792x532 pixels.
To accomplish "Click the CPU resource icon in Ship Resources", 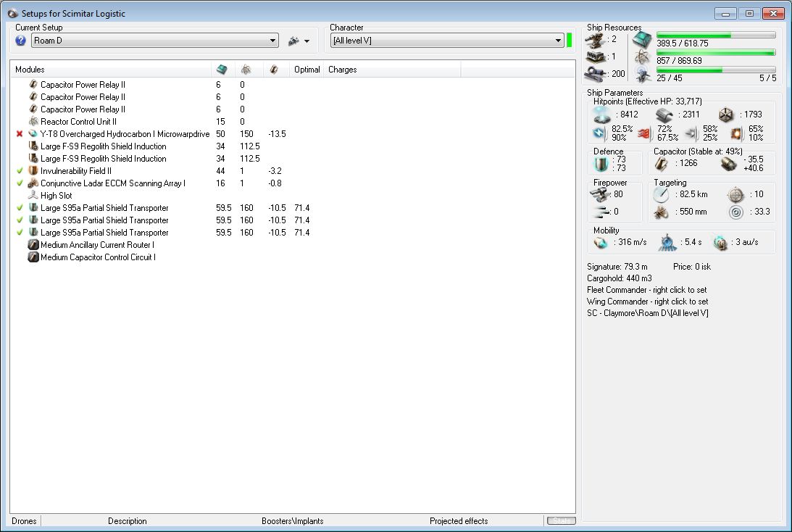I will (x=642, y=39).
